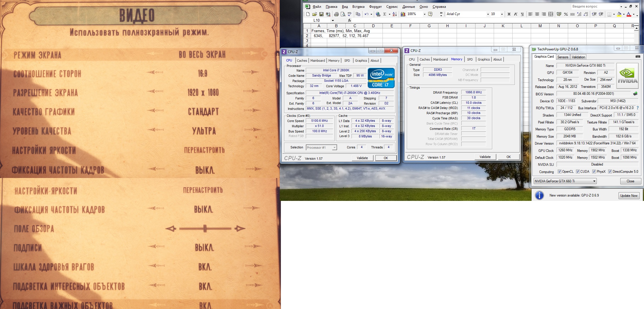Expand the Arial Cyr font dropdown
Image resolution: width=644 pixels, height=309 pixels.
(488, 14)
